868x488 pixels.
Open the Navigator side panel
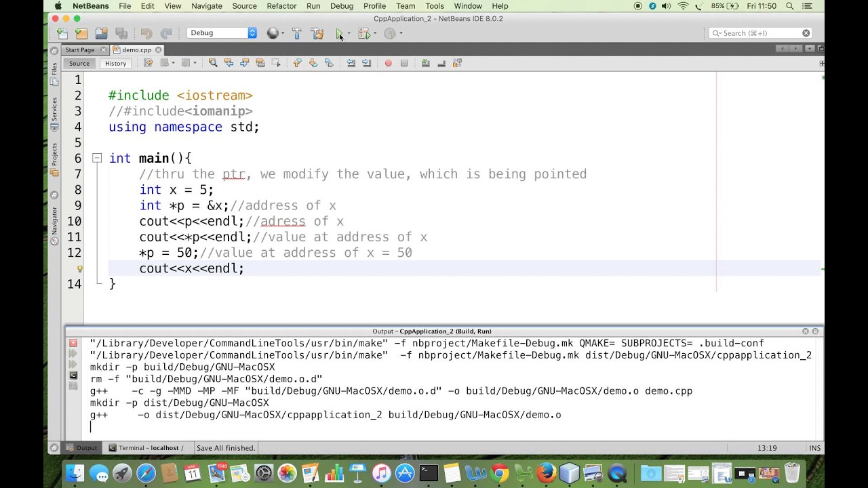pyautogui.click(x=54, y=226)
